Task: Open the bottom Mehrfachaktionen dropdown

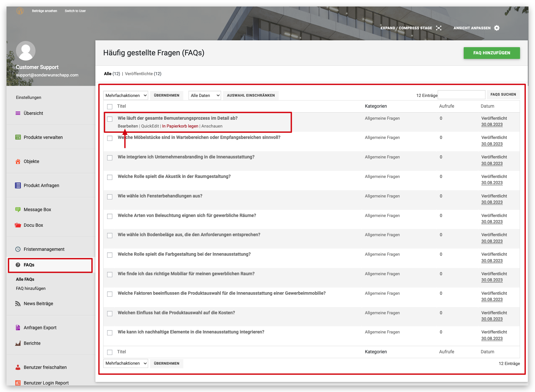Action: 126,363
